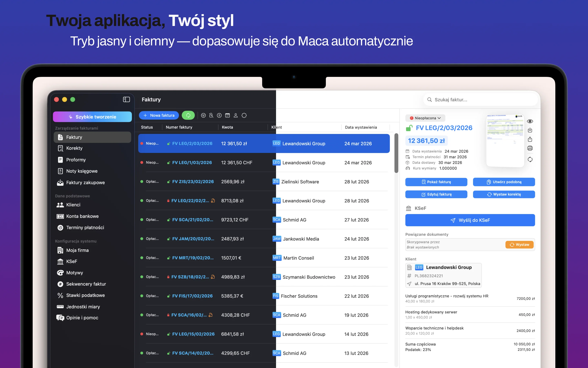Click the green unlock icon beside FV LEG/2/03/2026 title
The image size is (588, 368).
409,128
